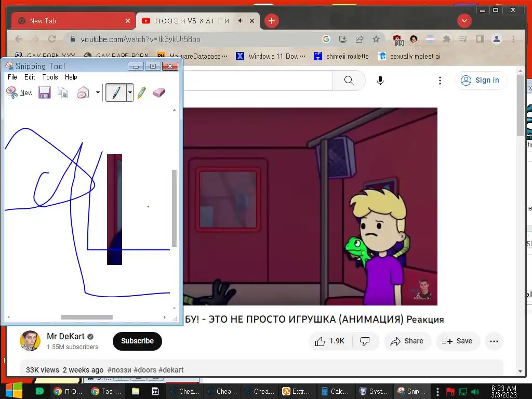Start a New snip in Snipping Tool

click(19, 92)
